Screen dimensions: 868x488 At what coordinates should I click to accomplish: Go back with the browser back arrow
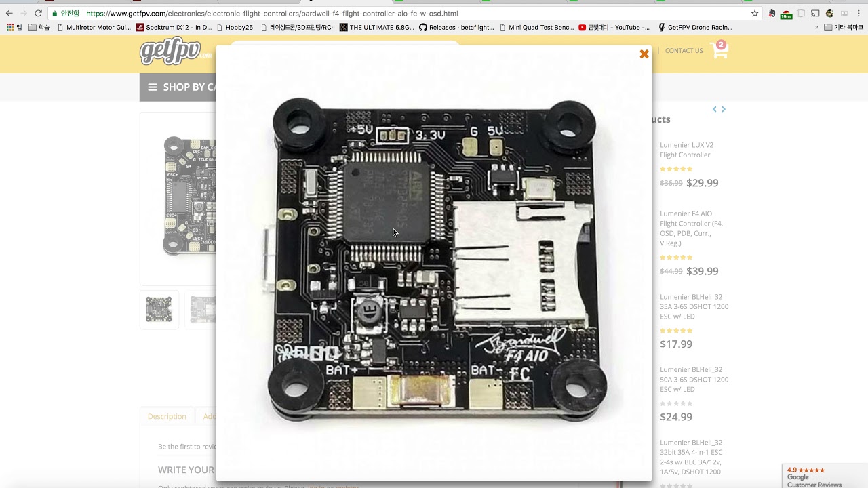click(9, 13)
